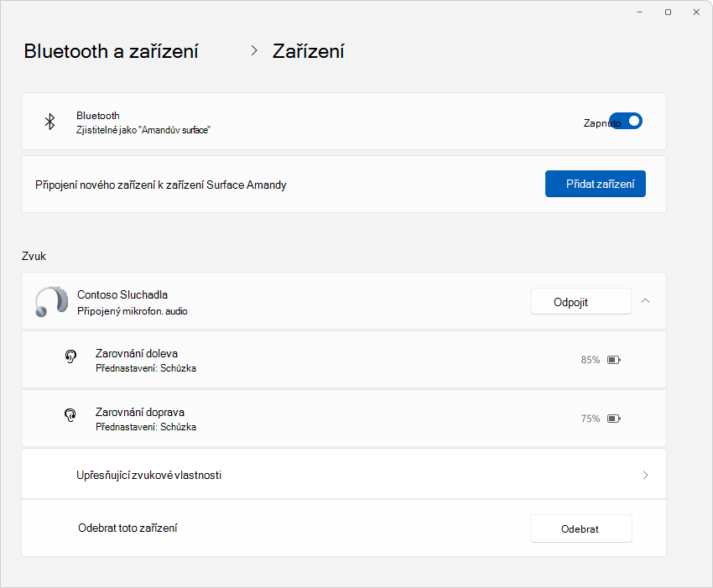This screenshot has width=713, height=588.
Task: Click the Odebrat toto zařízení label
Action: 128,528
